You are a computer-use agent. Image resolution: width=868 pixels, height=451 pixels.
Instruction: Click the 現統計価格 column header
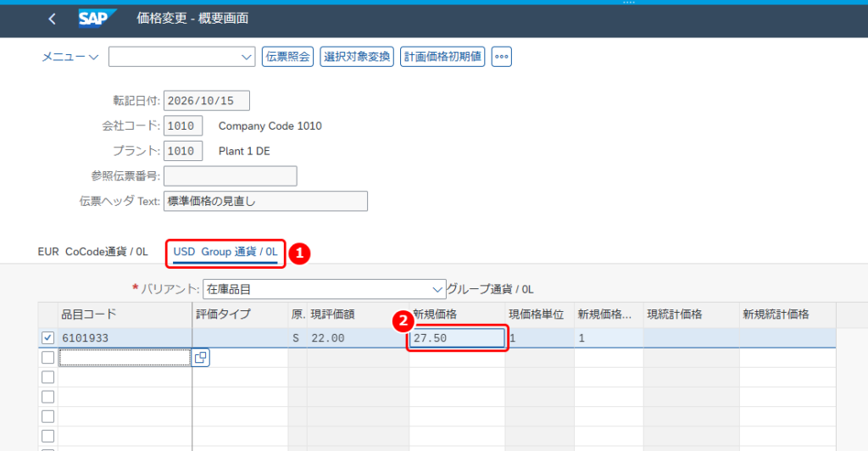pos(692,315)
